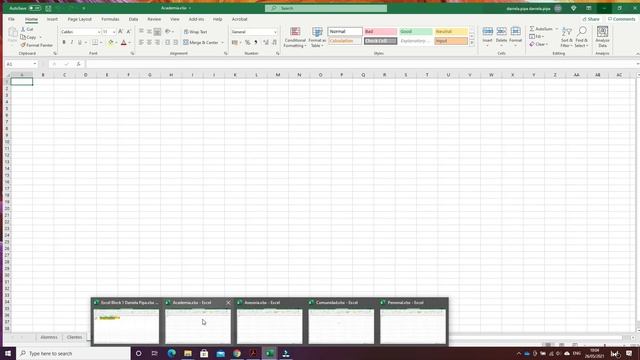
Task: Select the Clientes sheet tab
Action: click(74, 337)
